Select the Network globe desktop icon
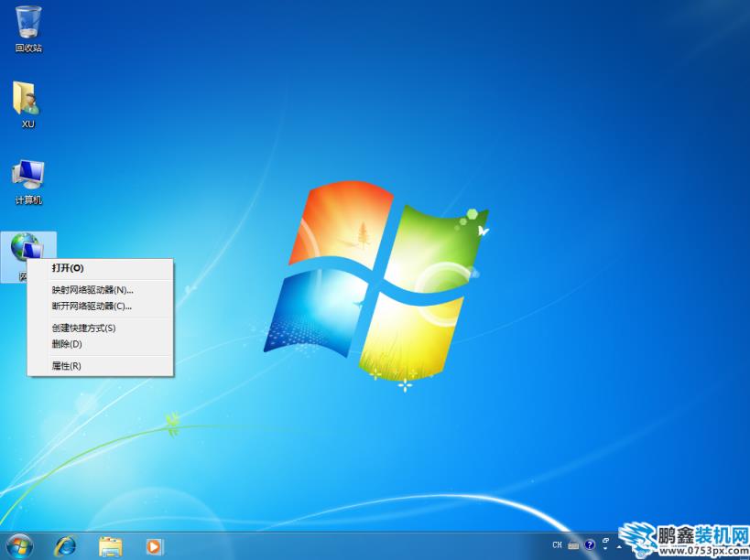Screen dimensions: 750x560 click(x=26, y=247)
